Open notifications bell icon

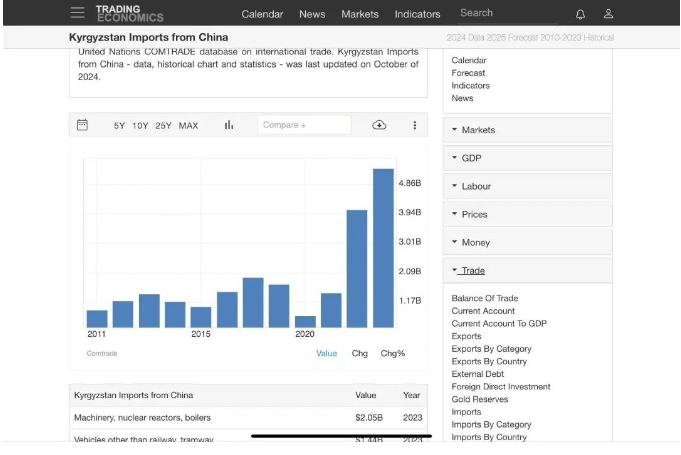pos(580,14)
